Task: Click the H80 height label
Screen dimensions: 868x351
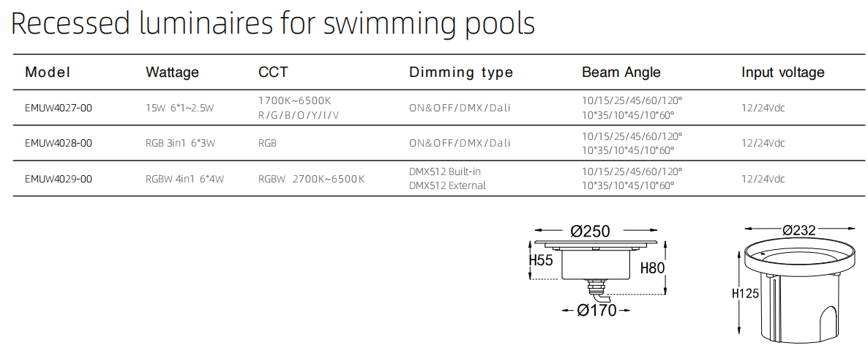Action: [x=651, y=267]
